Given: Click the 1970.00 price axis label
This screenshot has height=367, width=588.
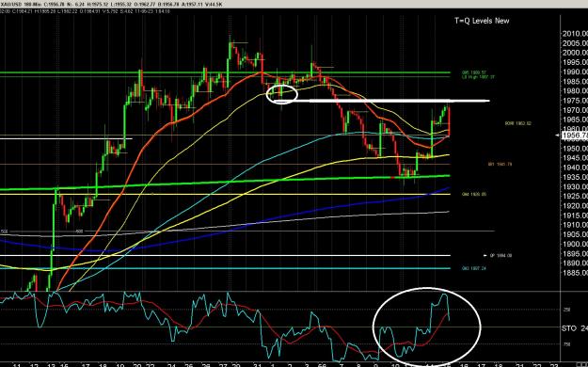Looking at the screenshot, I should point(575,110).
